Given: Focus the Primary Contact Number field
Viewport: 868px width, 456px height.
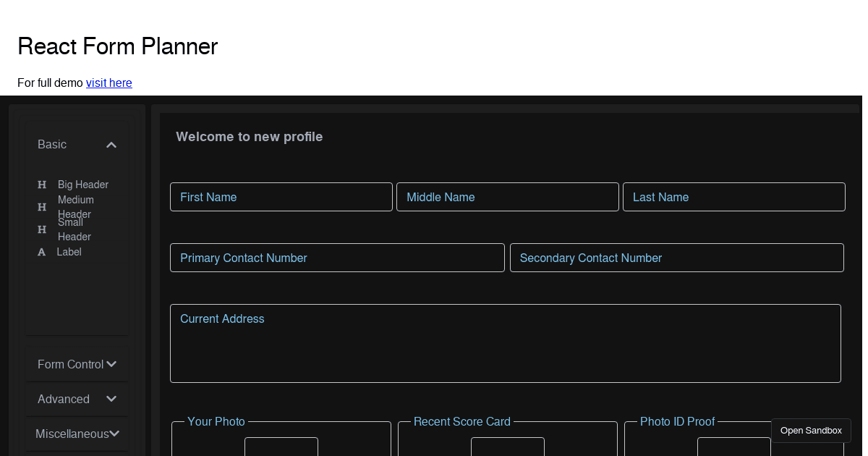Looking at the screenshot, I should coord(337,258).
